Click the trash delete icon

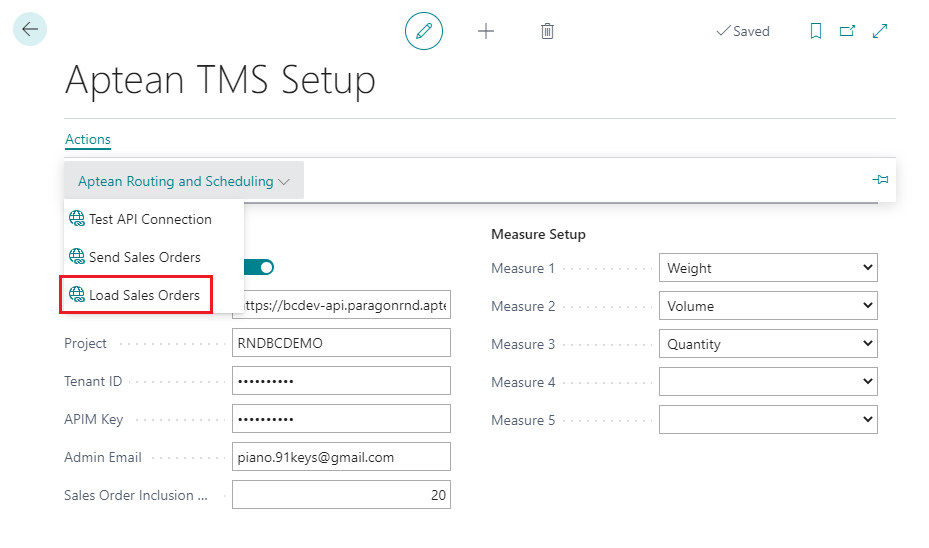547,31
